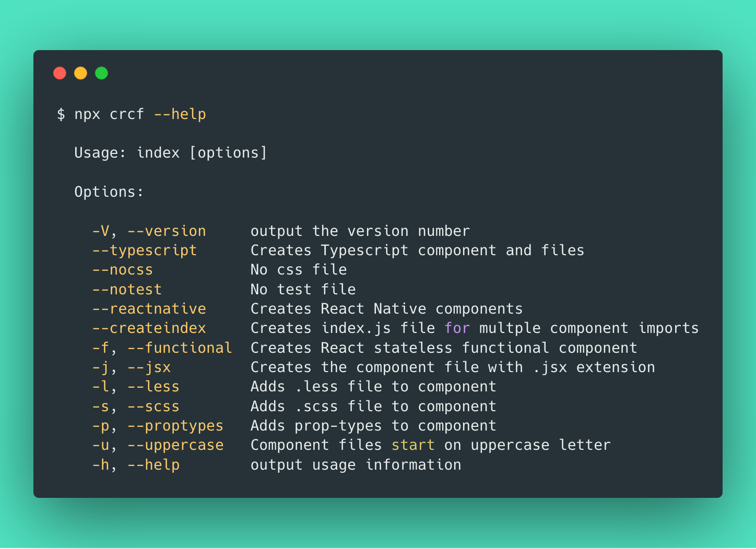The width and height of the screenshot is (756, 549).
Task: Click the yellow minimize window dot
Action: tap(81, 73)
